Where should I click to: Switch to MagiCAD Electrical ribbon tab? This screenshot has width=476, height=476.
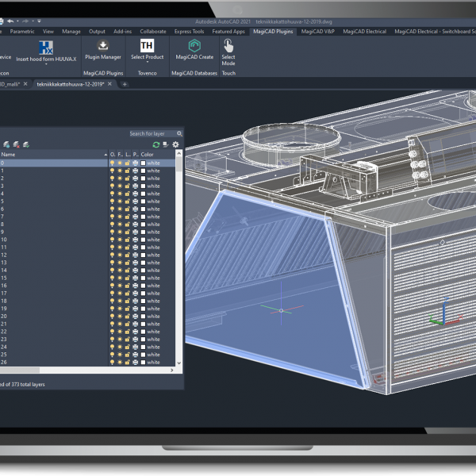[365, 32]
